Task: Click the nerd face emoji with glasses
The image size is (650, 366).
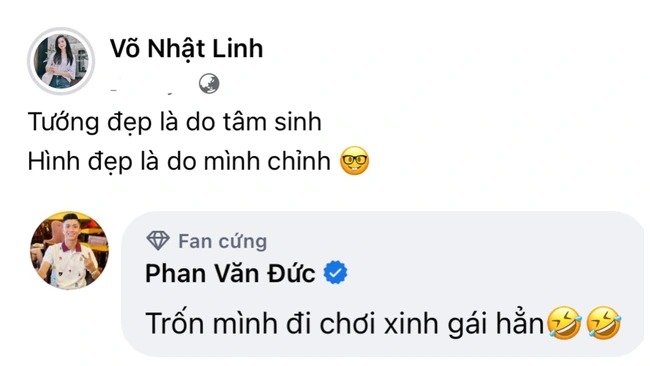Action: coord(354,161)
